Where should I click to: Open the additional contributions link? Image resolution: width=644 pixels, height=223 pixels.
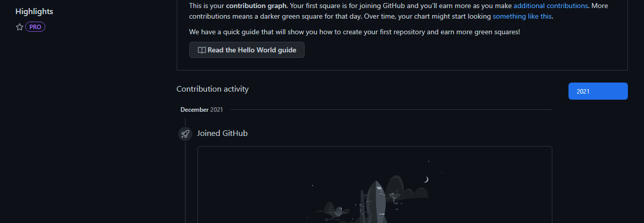(550, 6)
